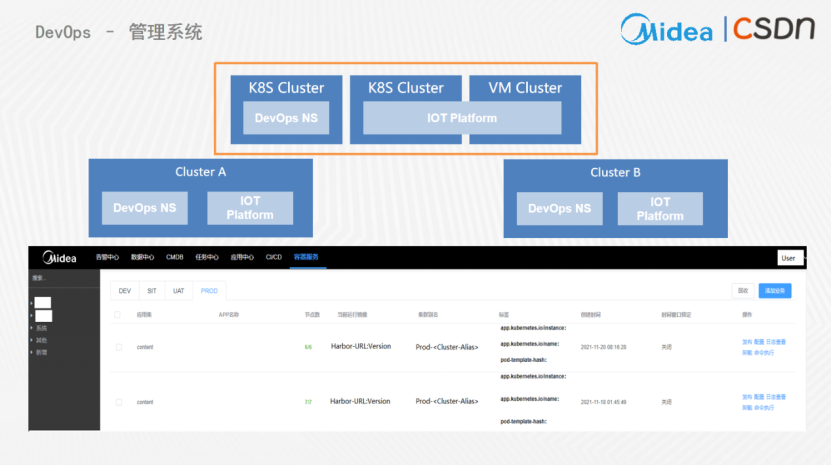Focus the sidebar search field
The height and width of the screenshot is (465, 831).
[64, 278]
